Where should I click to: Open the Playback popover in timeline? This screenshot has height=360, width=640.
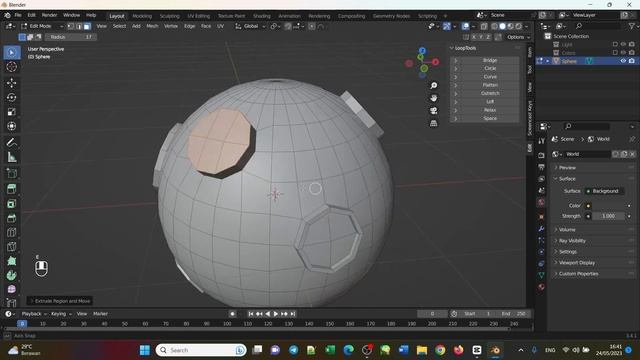34,314
